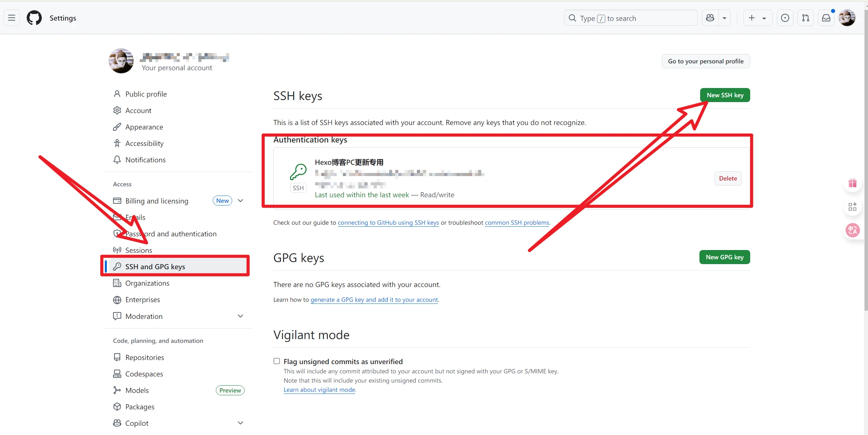
Task: Open the create new plus menu
Action: coord(758,18)
